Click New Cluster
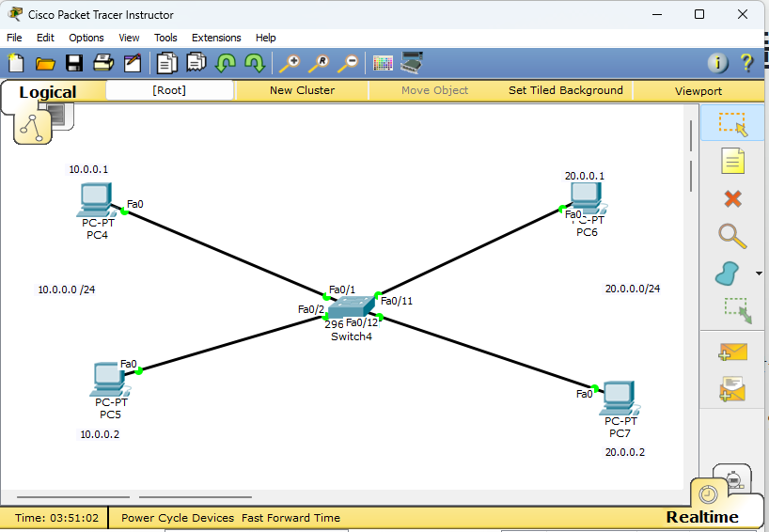The width and height of the screenshot is (769, 532). (x=302, y=90)
